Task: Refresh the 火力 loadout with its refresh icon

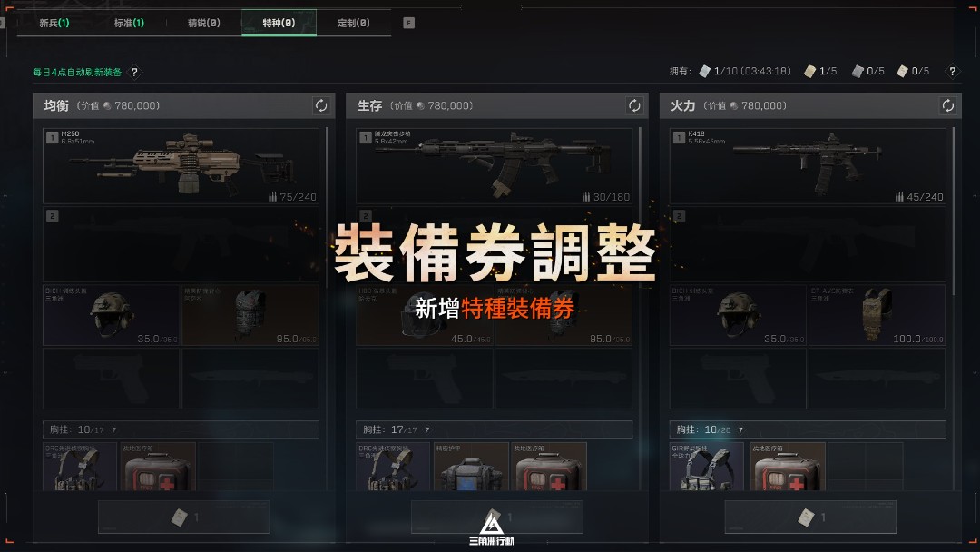Action: 947,105
